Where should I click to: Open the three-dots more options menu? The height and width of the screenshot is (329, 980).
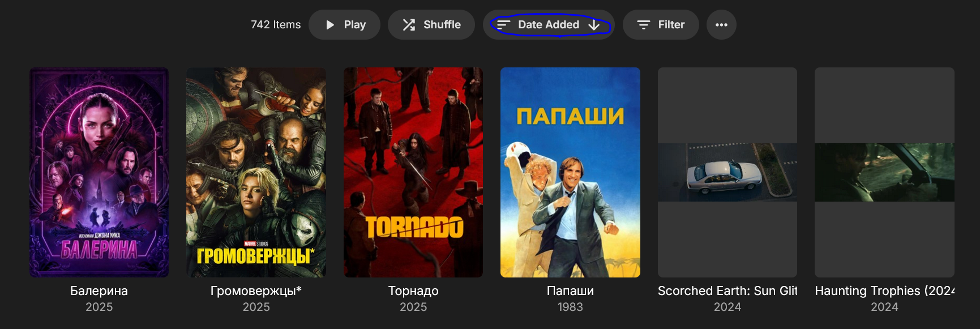pos(721,25)
